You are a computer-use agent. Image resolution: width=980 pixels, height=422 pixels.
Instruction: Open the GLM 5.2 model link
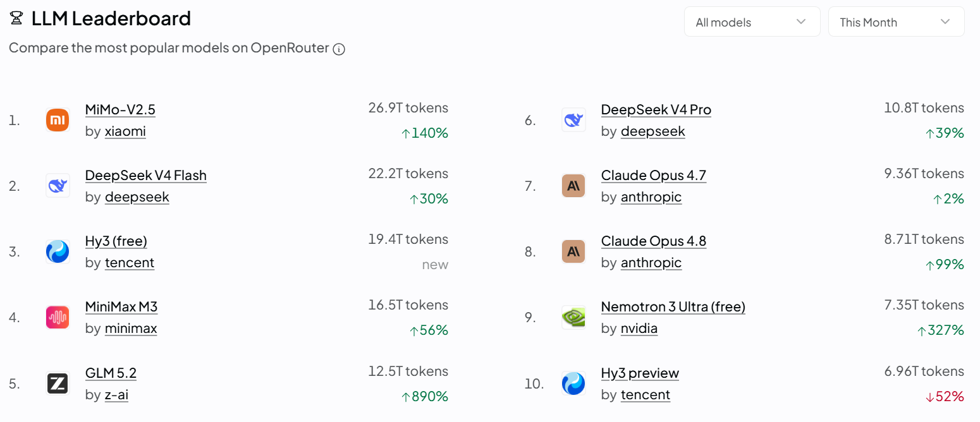[x=111, y=373]
